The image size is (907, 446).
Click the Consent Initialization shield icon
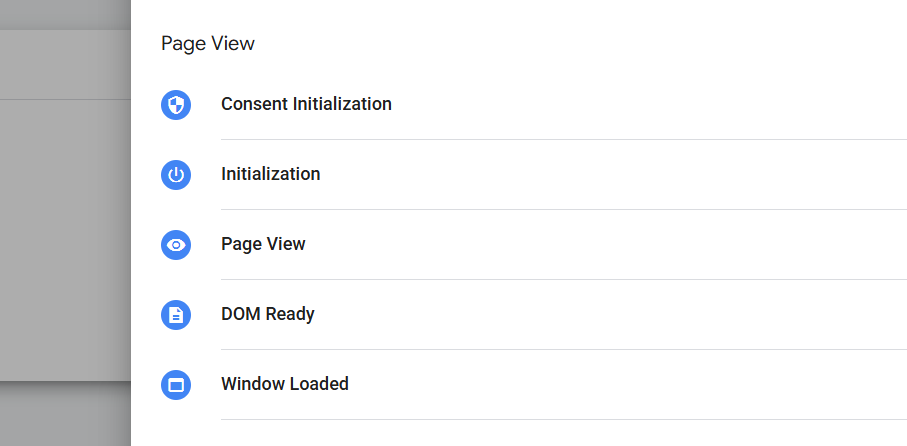point(176,104)
